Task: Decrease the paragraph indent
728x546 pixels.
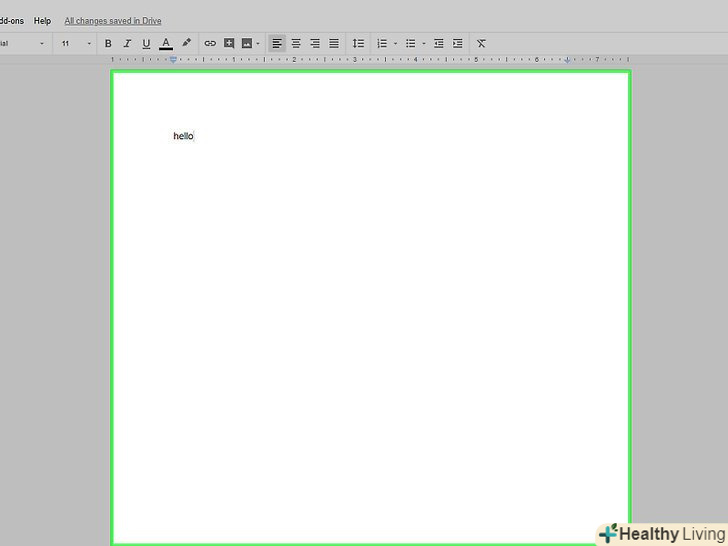Action: point(439,44)
